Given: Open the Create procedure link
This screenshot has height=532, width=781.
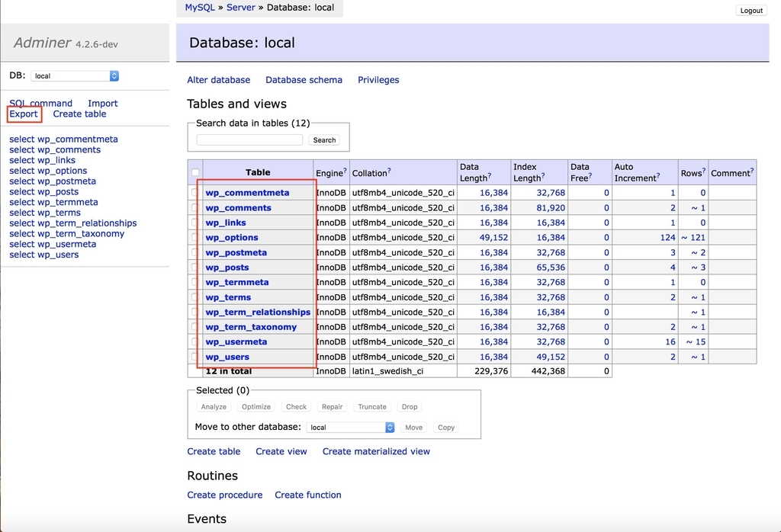Looking at the screenshot, I should tap(225, 495).
